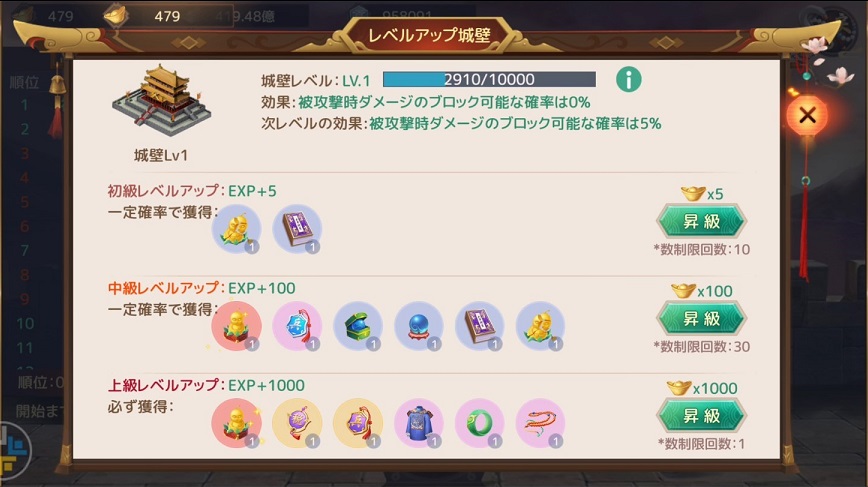Click 昇級 button for 中級レベルアップ

pos(701,319)
